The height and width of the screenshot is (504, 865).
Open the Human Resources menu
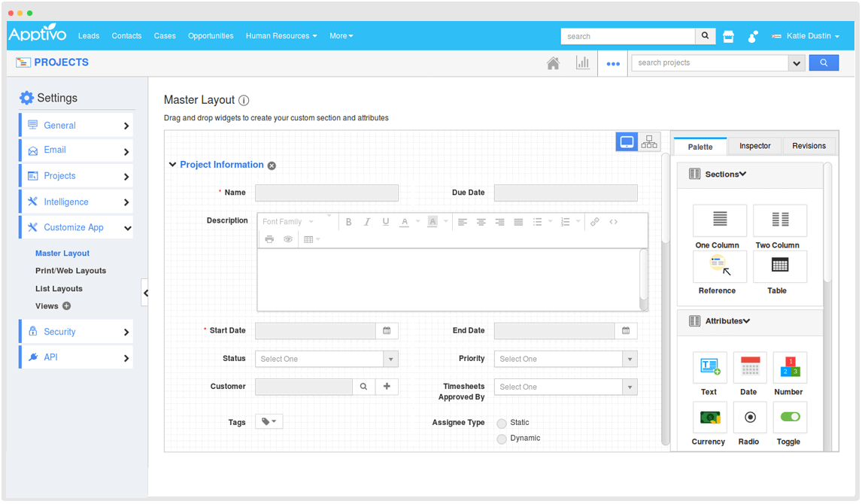(281, 36)
